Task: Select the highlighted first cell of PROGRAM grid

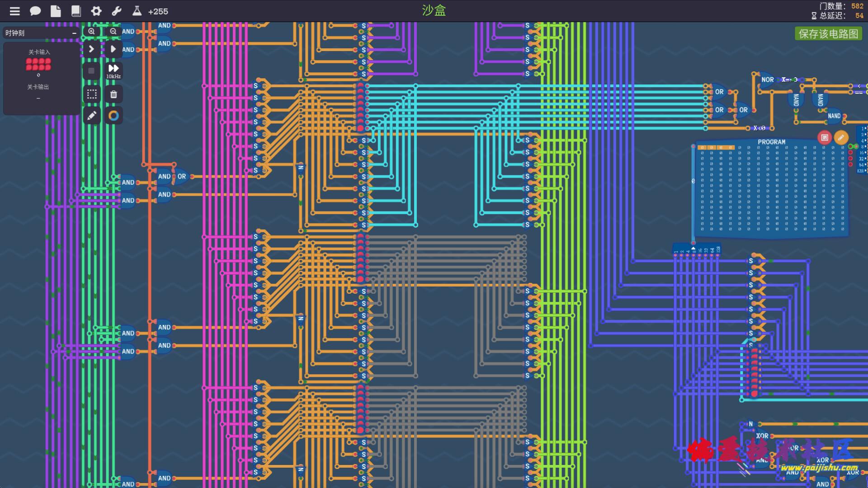Action: pos(702,147)
